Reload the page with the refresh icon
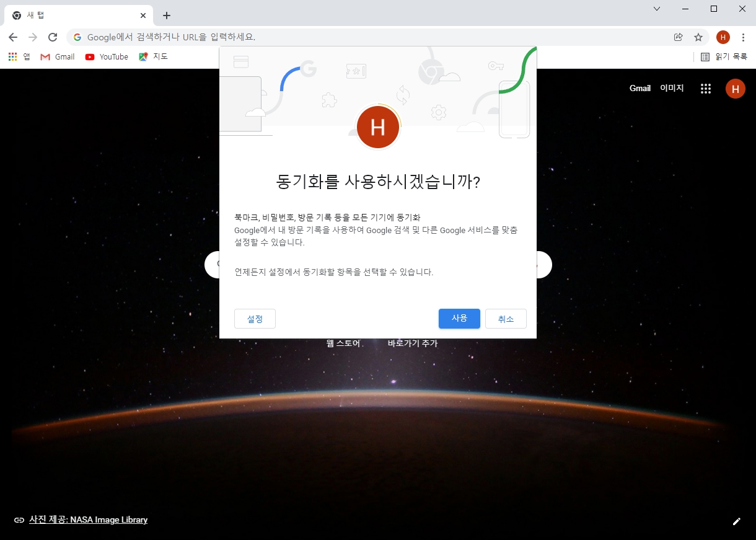The image size is (756, 540). pos(53,37)
